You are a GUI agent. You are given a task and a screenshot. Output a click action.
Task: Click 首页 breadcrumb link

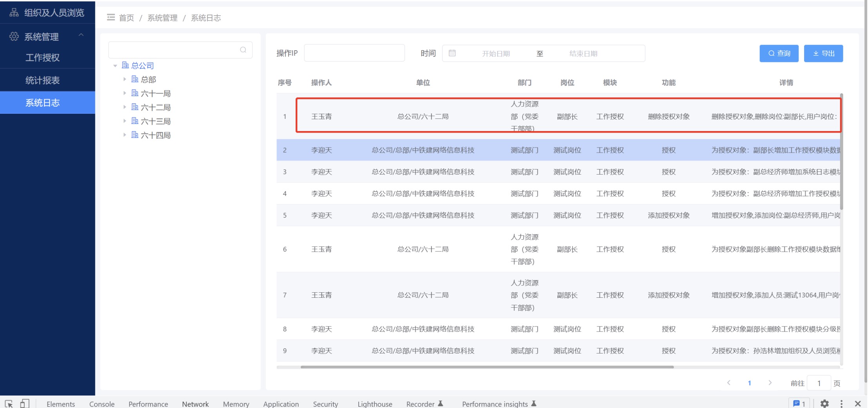(x=126, y=18)
